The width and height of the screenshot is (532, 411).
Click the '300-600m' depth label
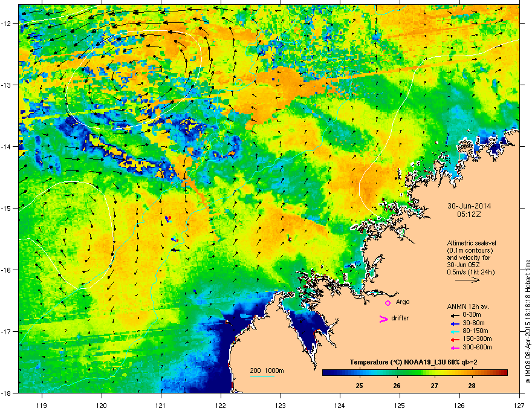pyautogui.click(x=477, y=347)
